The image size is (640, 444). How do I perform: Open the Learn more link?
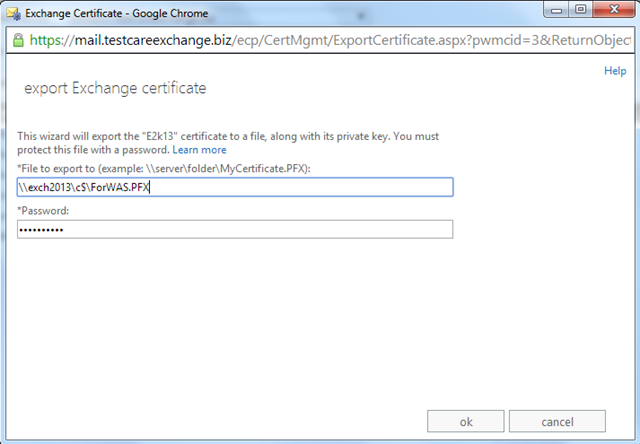(199, 150)
